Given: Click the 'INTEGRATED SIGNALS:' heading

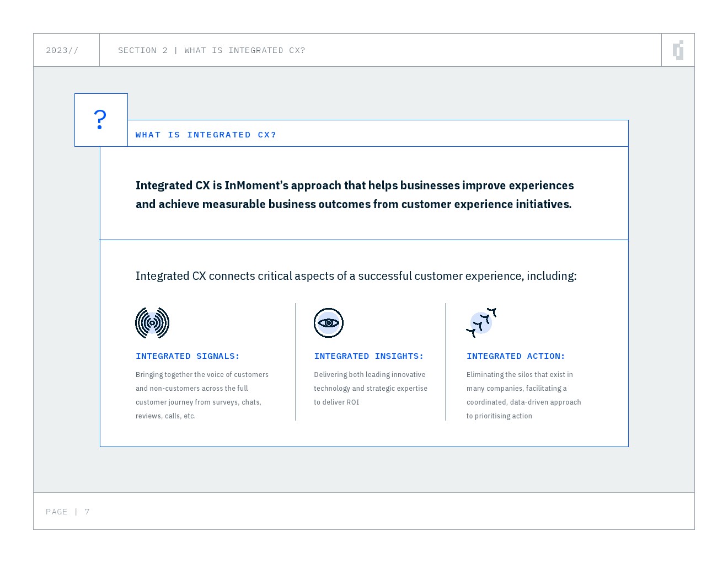Looking at the screenshot, I should click(188, 356).
